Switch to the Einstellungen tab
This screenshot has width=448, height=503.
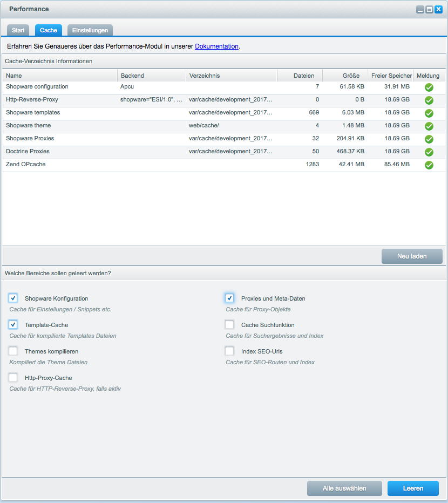coord(90,30)
